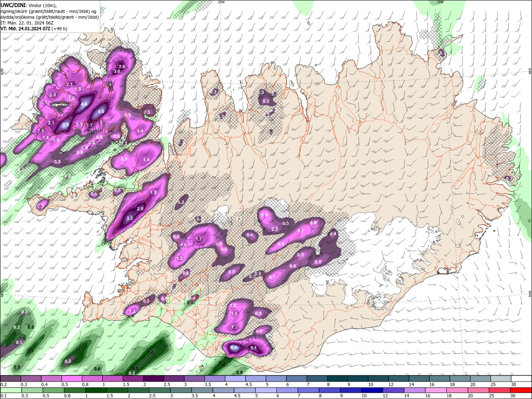
Task: Click the navy blue swatch labelled 10 in the rain legend
Action: [371, 390]
